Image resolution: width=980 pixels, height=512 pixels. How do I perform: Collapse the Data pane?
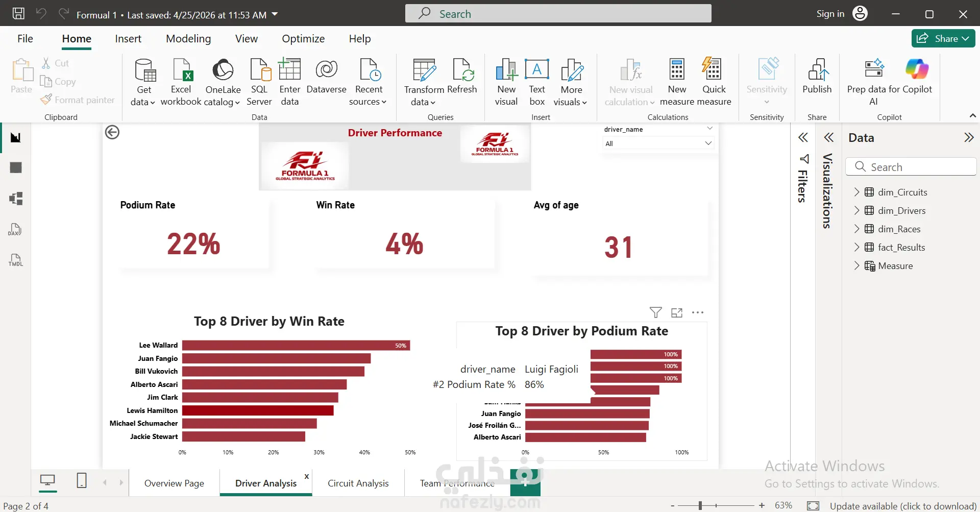(969, 137)
